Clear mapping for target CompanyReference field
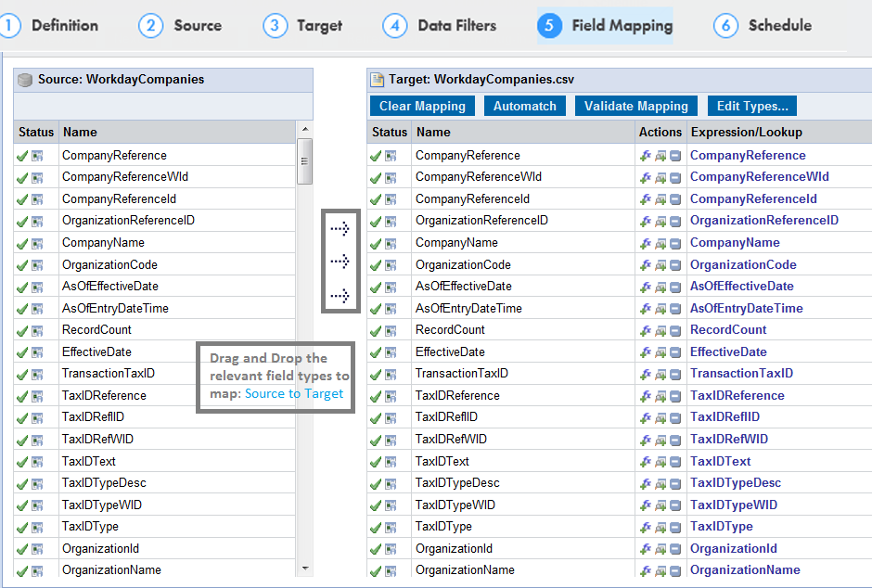872x588 pixels. 675,156
